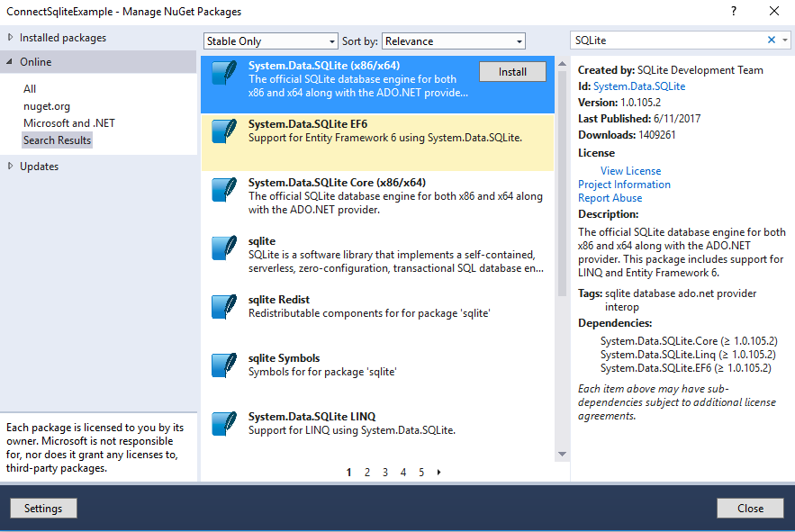Click the Report Abuse link
Image resolution: width=795 pixels, height=532 pixels.
[610, 198]
